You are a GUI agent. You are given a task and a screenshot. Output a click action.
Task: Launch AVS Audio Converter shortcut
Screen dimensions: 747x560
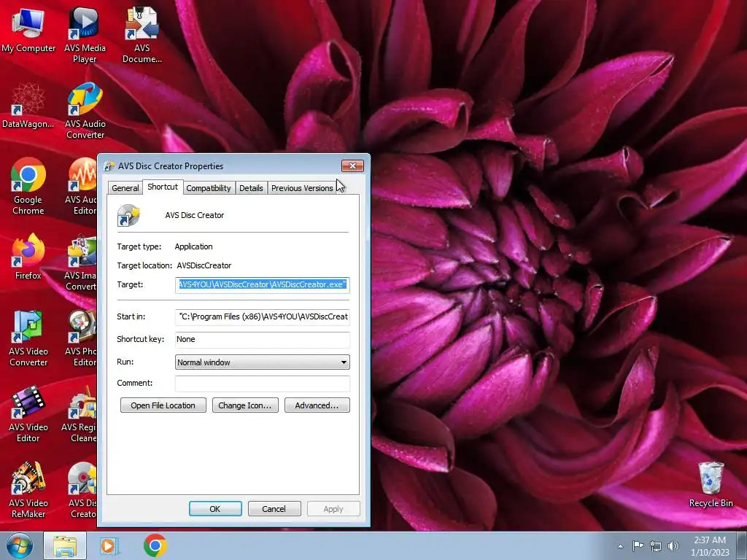pyautogui.click(x=85, y=111)
